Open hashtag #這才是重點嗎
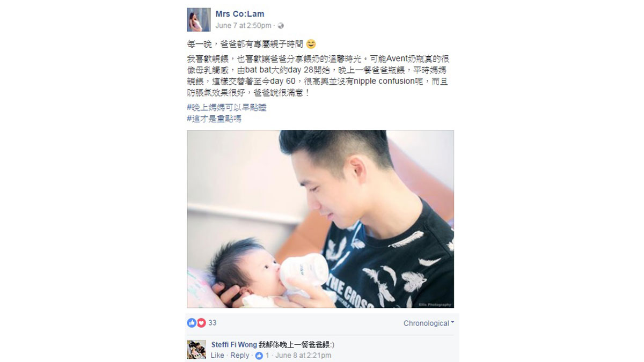The height and width of the screenshot is (362, 644). (x=214, y=119)
